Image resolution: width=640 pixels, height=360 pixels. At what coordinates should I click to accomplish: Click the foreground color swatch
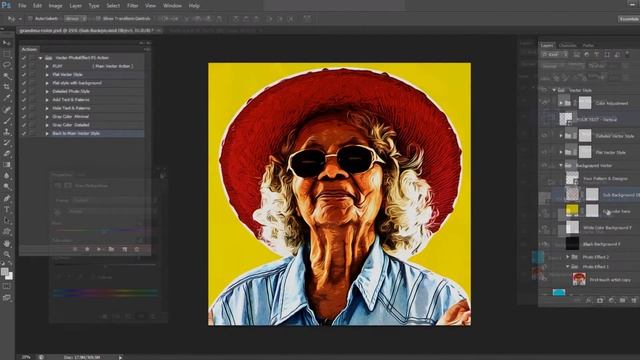[x=4, y=272]
